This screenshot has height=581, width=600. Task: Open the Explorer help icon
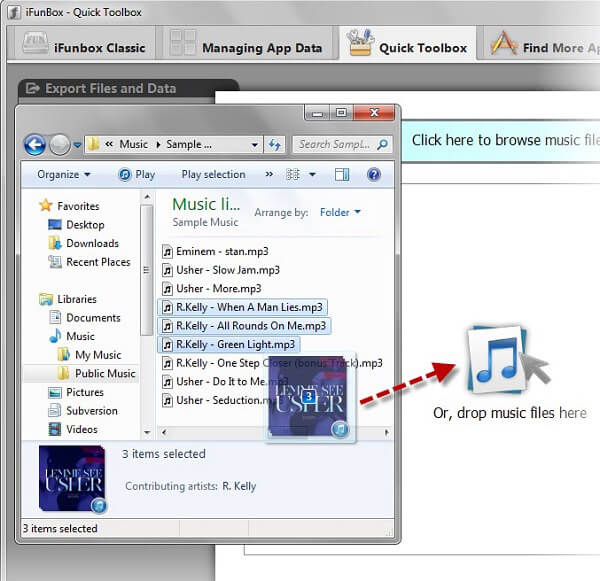point(373,175)
